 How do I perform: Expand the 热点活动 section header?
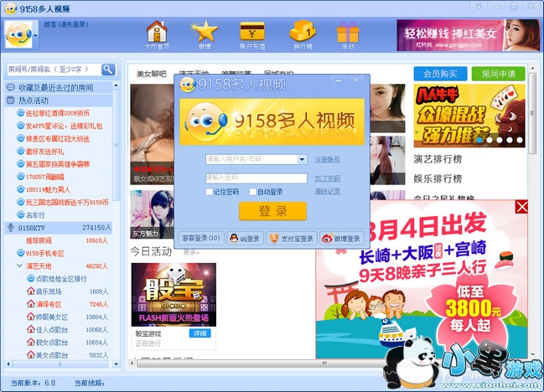coord(59,101)
